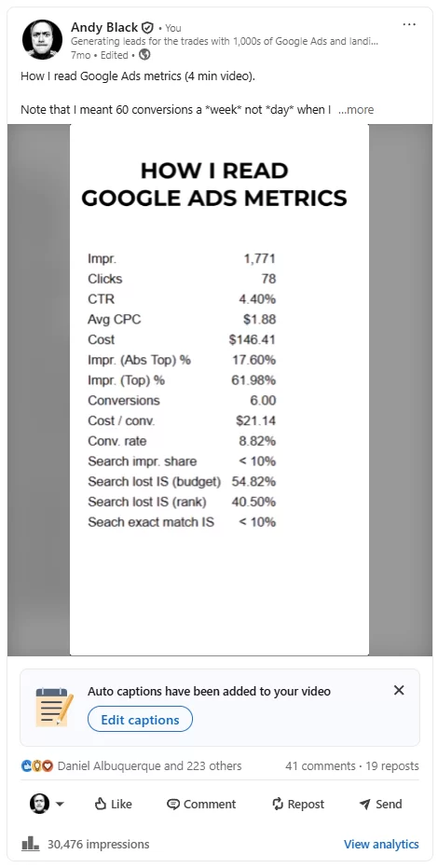Expand post text with …more

[x=356, y=110]
